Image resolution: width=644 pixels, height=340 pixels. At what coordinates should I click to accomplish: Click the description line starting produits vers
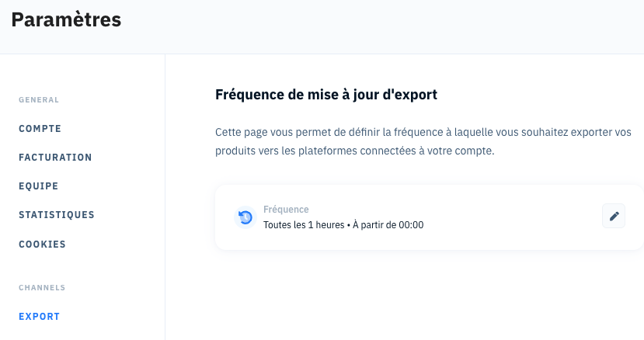point(355,151)
